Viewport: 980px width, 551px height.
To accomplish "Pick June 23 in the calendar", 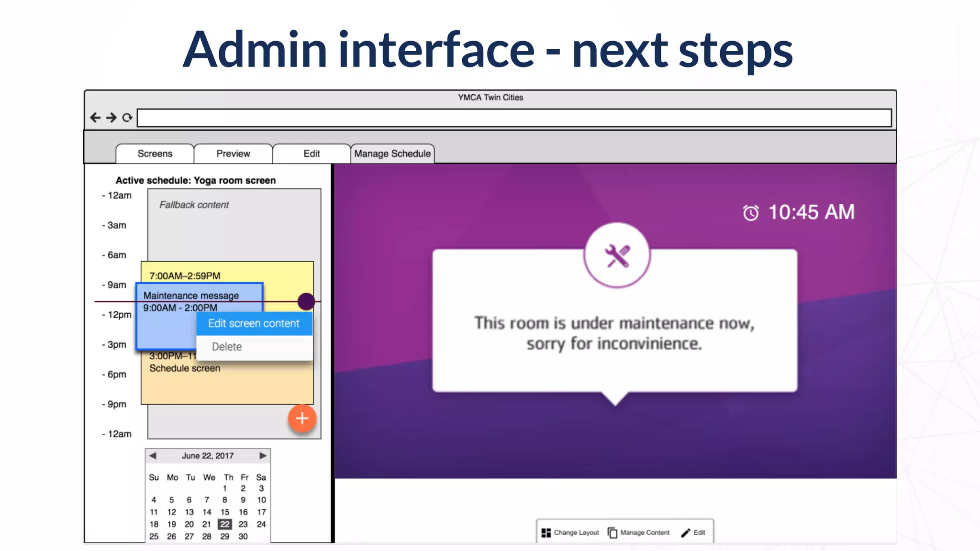I will pos(243,524).
